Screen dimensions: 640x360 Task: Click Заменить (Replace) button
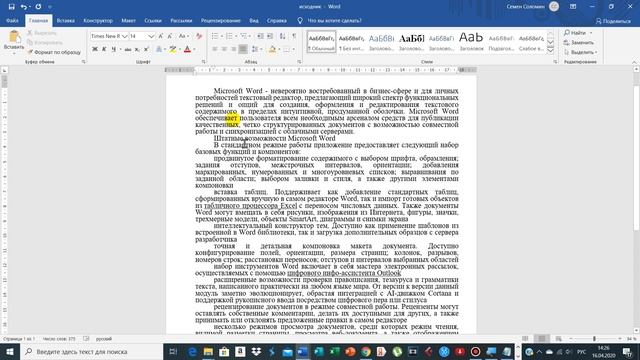(579, 42)
